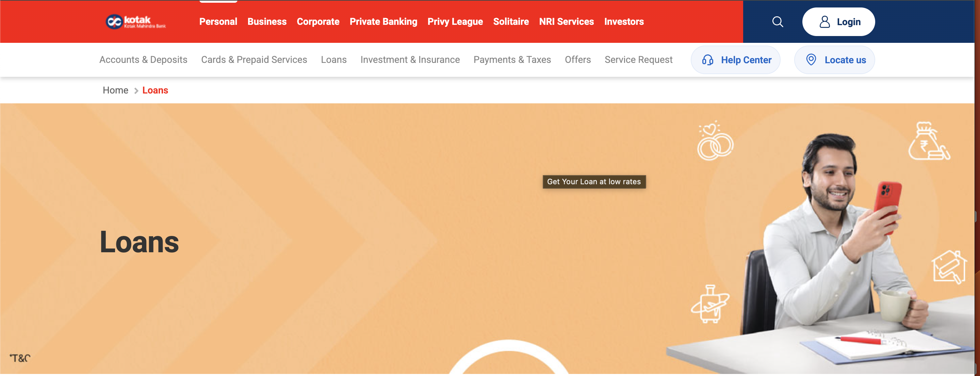Go to the Investors tab
This screenshot has height=376, width=980.
point(624,22)
